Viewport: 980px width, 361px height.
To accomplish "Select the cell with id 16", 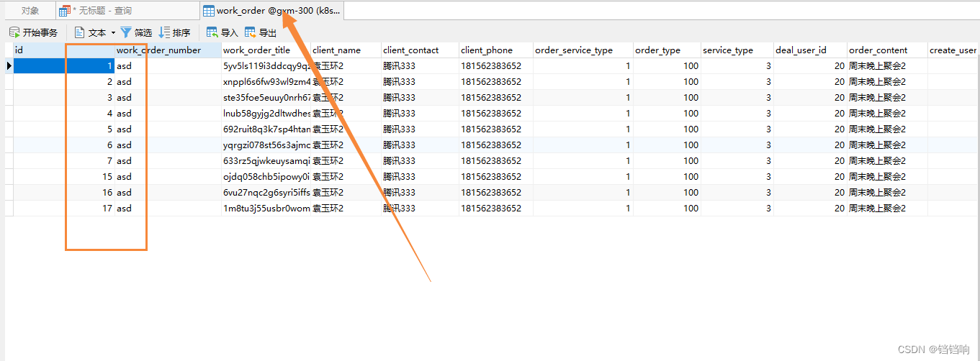I will (64, 192).
